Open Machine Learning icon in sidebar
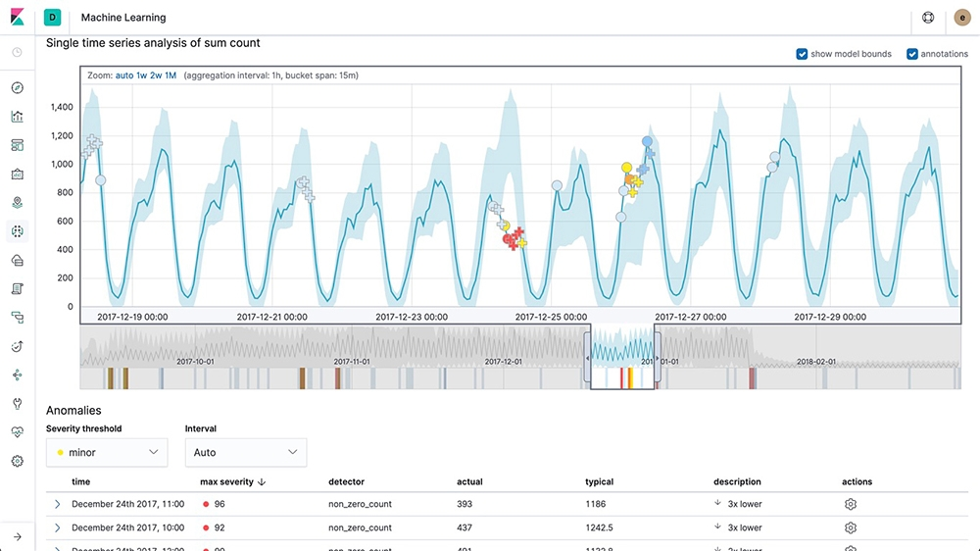 (x=18, y=231)
